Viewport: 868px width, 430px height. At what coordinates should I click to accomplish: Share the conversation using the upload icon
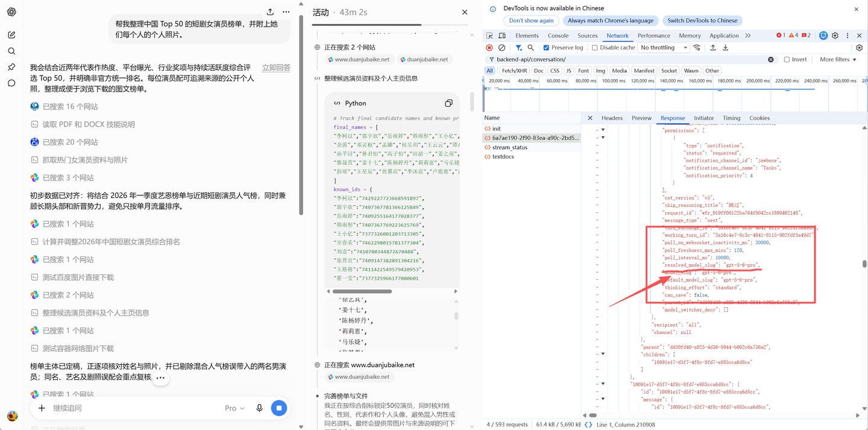pos(270,12)
